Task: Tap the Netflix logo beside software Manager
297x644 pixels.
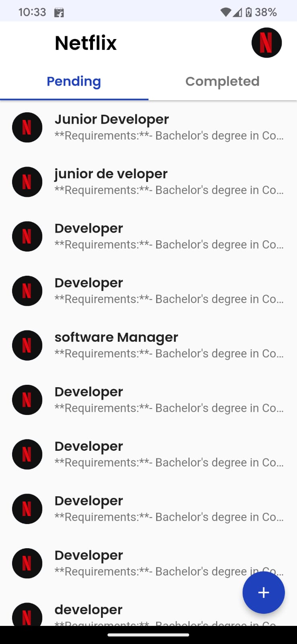Action: pos(27,345)
